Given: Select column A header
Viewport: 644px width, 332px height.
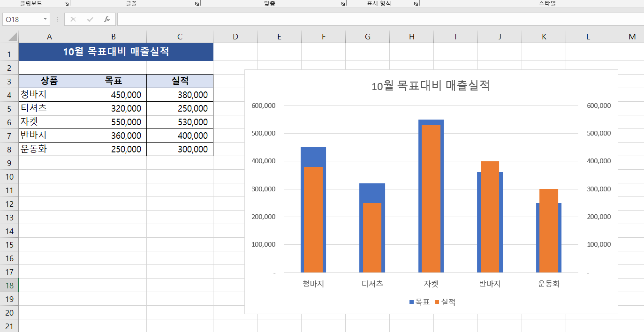Looking at the screenshot, I should pyautogui.click(x=49, y=37).
